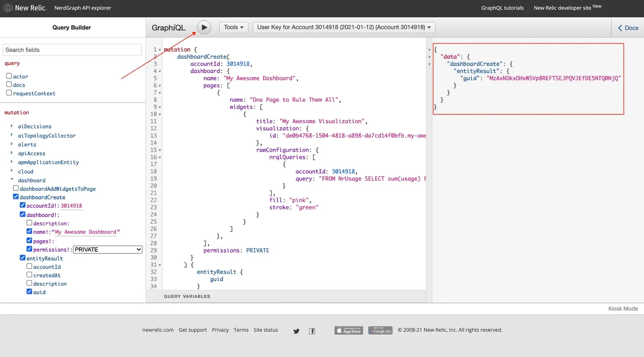Open the Tools dropdown

tap(233, 27)
